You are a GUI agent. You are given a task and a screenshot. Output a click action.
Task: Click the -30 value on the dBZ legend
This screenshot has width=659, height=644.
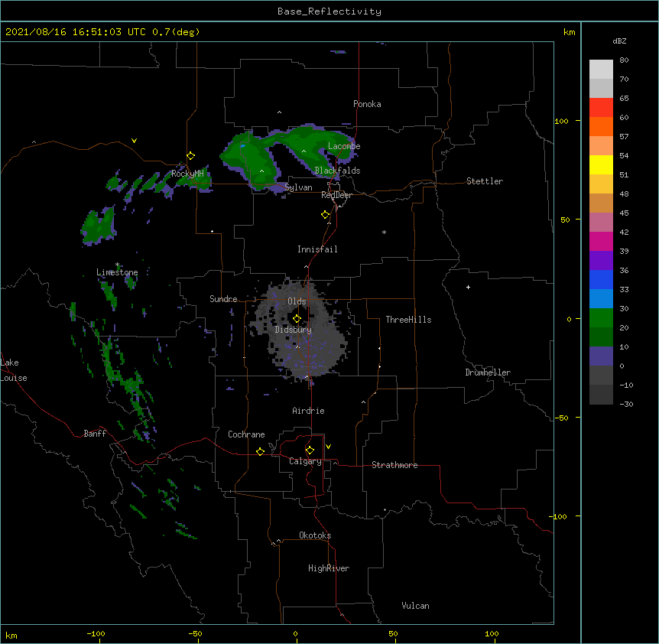[x=626, y=404]
